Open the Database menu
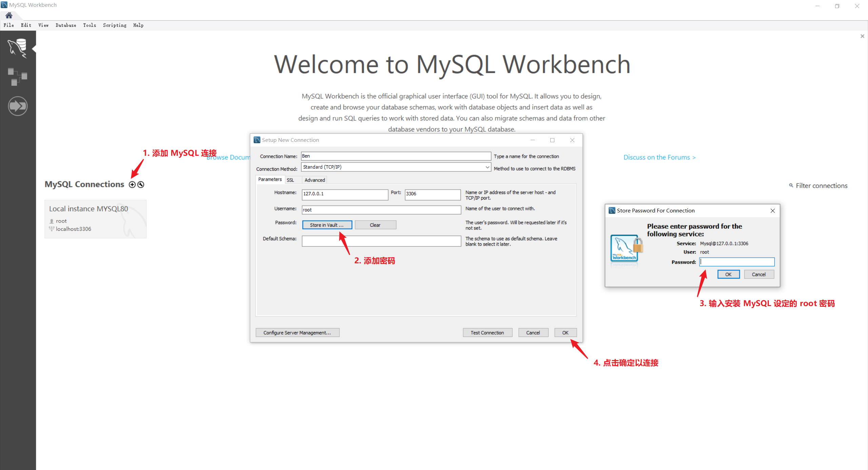Image resolution: width=868 pixels, height=470 pixels. [x=66, y=25]
